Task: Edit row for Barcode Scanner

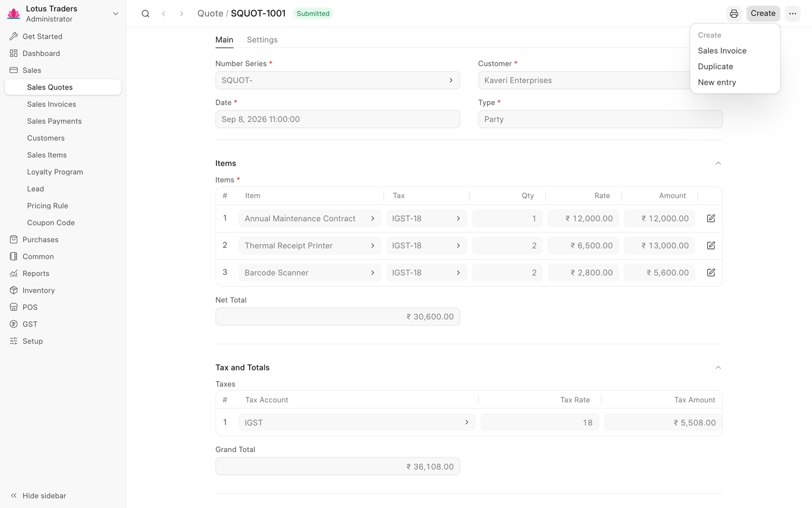Action: coord(711,273)
